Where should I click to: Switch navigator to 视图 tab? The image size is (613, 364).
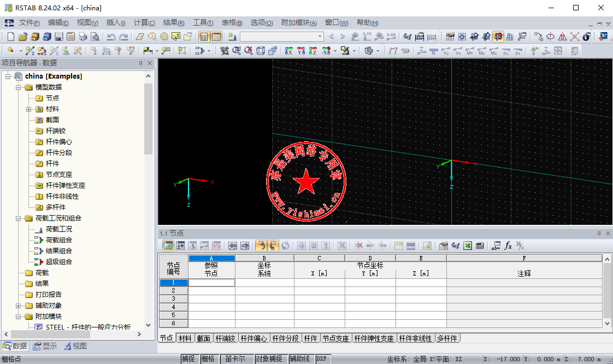76,346
